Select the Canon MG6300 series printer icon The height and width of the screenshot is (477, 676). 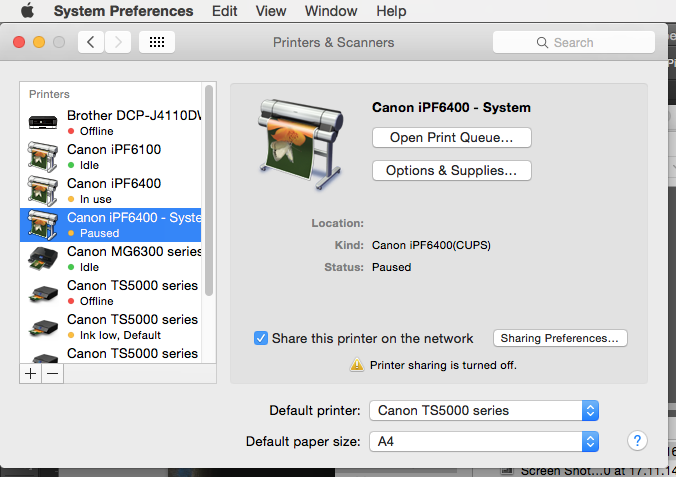click(x=43, y=259)
